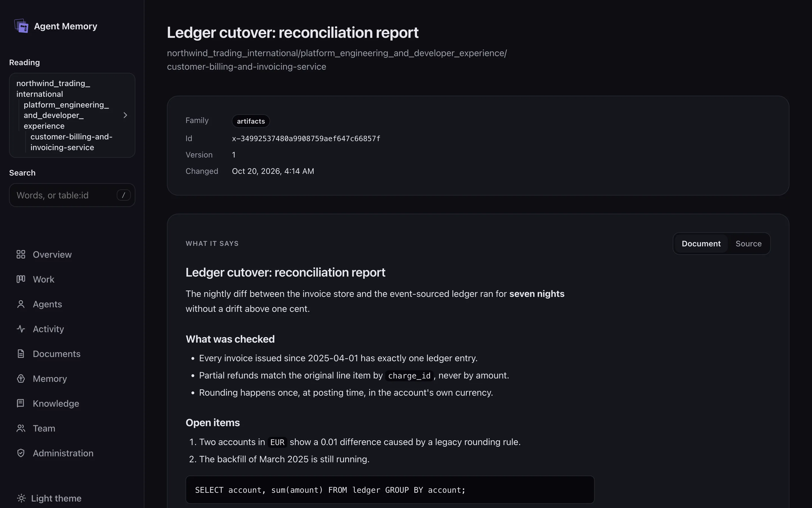Switch to the Source view tab

(x=748, y=244)
